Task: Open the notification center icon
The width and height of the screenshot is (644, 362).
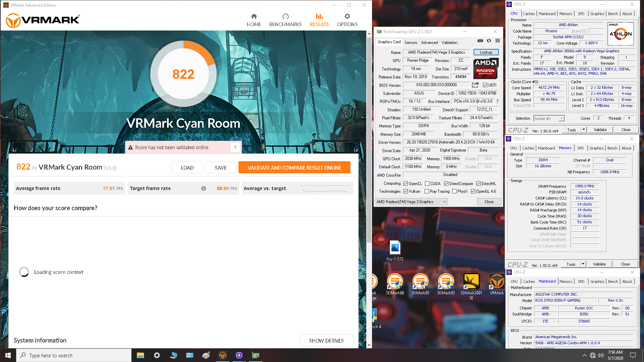Action: click(x=633, y=355)
